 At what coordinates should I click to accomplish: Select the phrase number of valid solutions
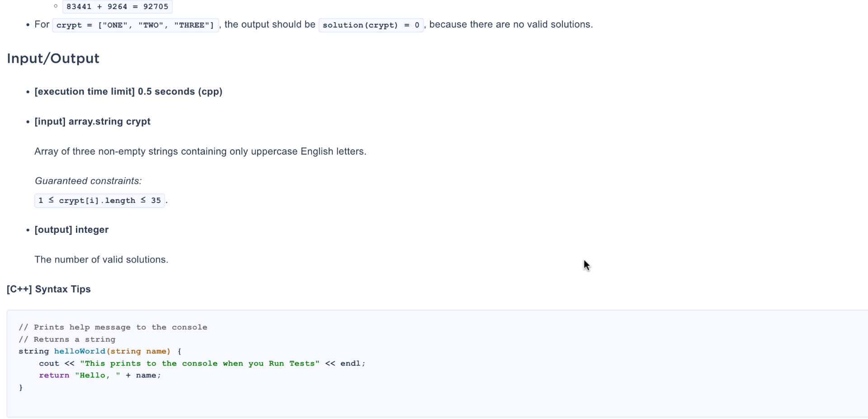pyautogui.click(x=101, y=259)
